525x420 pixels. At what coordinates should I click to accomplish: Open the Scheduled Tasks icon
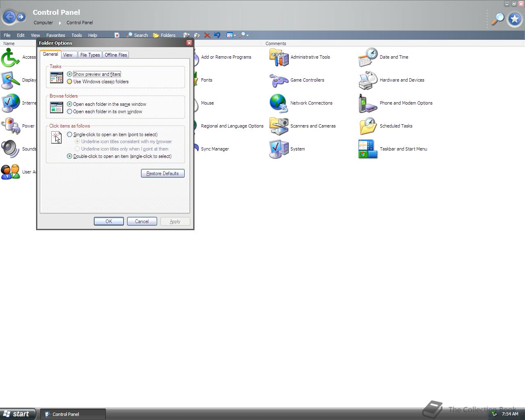tap(368, 126)
